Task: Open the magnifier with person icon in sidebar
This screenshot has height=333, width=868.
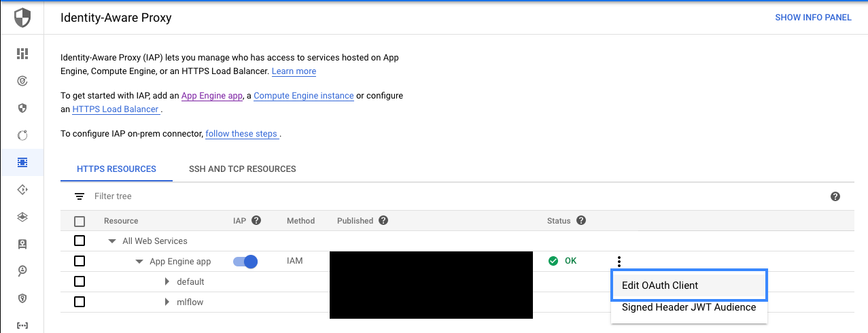Action: click(22, 271)
